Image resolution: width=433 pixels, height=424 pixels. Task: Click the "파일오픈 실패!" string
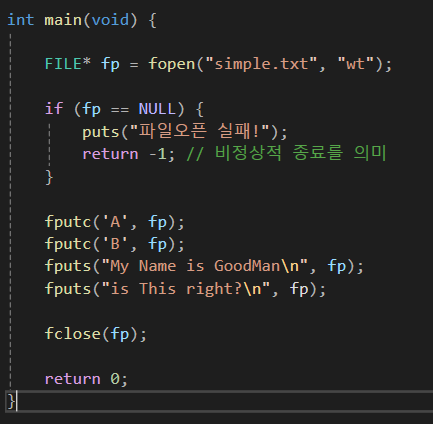pos(199,131)
